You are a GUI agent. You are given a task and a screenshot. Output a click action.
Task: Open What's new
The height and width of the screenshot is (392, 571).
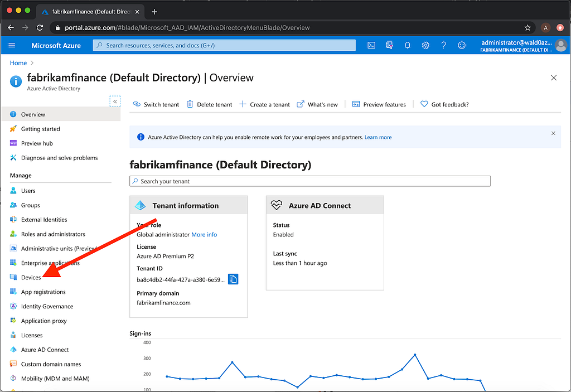click(317, 105)
